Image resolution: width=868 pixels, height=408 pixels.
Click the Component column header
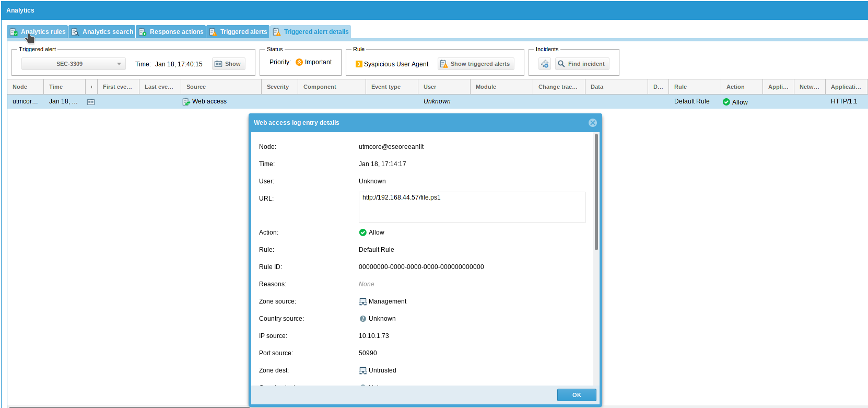point(332,87)
